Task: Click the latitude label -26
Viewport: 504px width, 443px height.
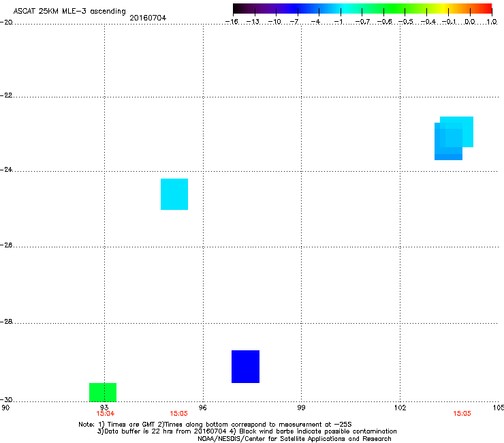Action: (x=6, y=245)
